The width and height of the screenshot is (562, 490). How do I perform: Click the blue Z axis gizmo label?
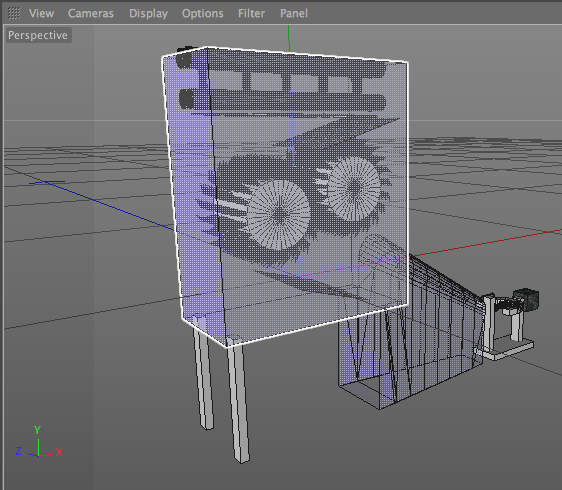click(18, 451)
